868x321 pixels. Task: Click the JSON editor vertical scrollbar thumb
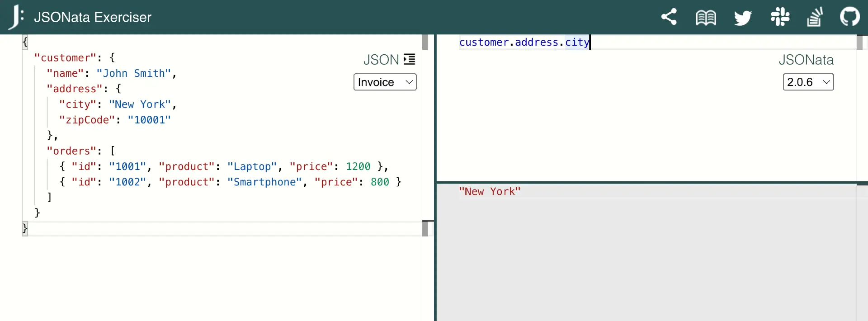pyautogui.click(x=425, y=42)
